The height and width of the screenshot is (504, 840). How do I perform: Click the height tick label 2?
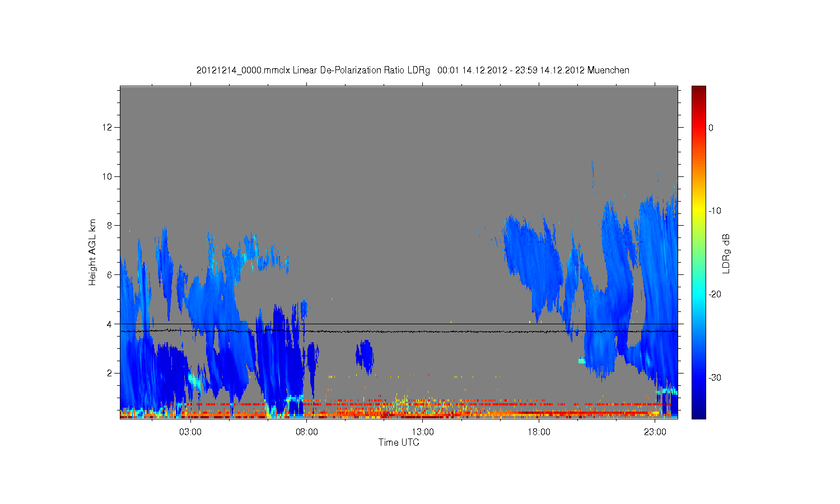tap(110, 373)
